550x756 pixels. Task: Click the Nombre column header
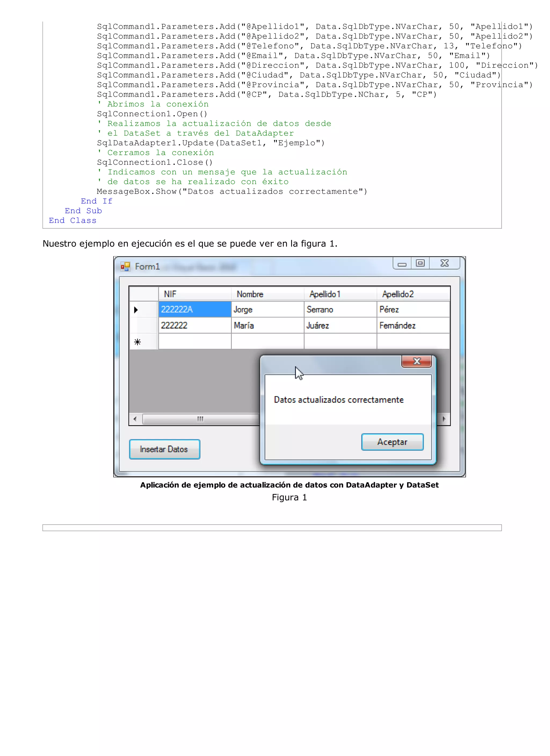tap(267, 294)
